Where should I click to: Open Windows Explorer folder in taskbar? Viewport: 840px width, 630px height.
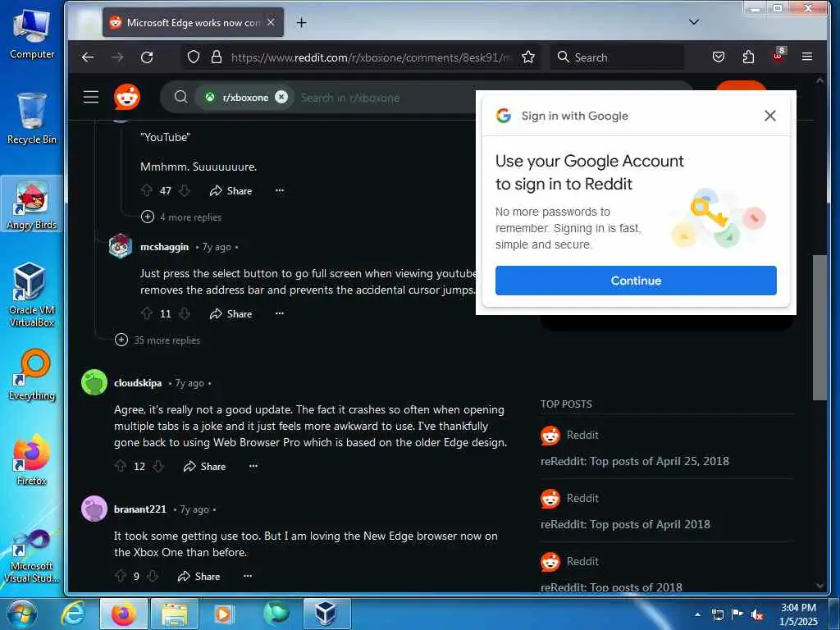(175, 614)
